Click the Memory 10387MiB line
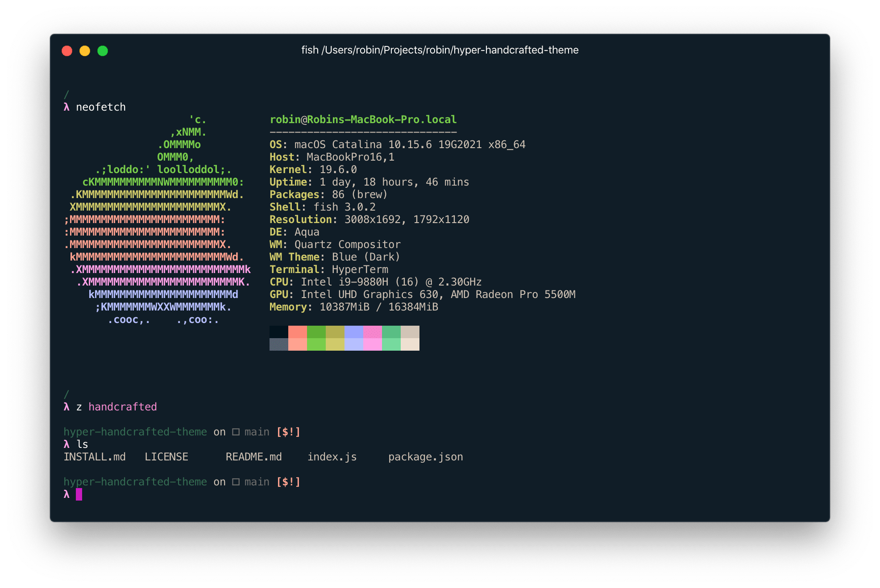Viewport: 880px width, 588px height. [353, 307]
